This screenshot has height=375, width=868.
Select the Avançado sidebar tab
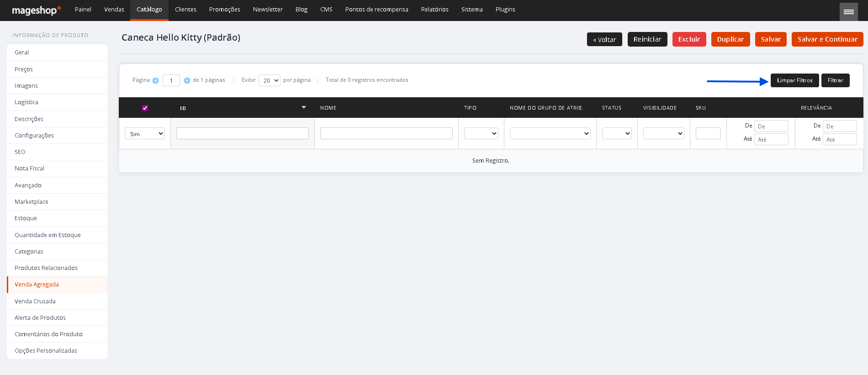click(x=57, y=185)
